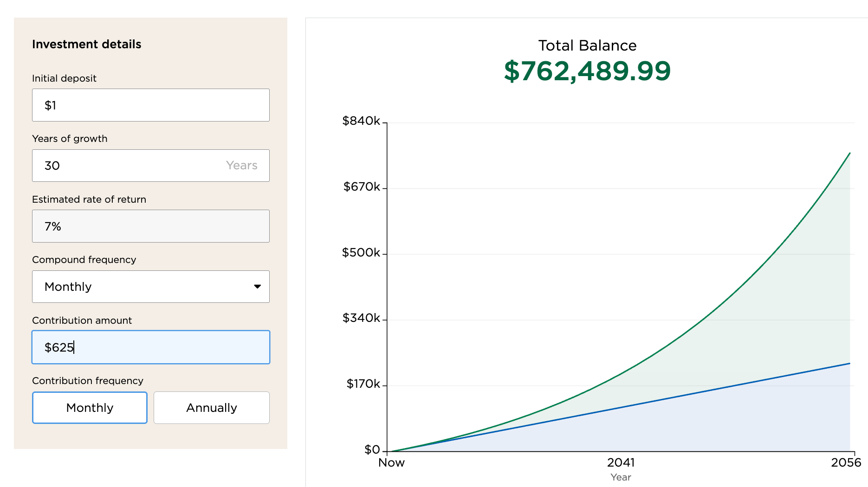The height and width of the screenshot is (487, 868).
Task: Click the Investment details heading
Action: [x=86, y=45]
